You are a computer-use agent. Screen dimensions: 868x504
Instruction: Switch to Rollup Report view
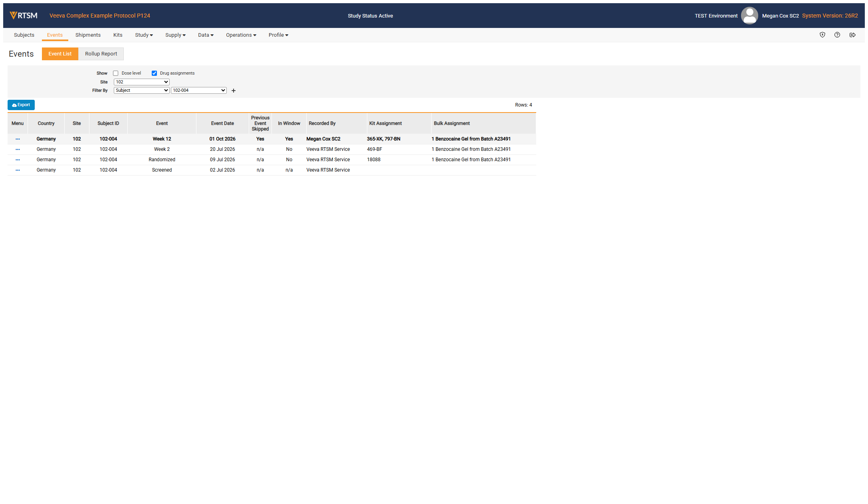click(x=101, y=54)
